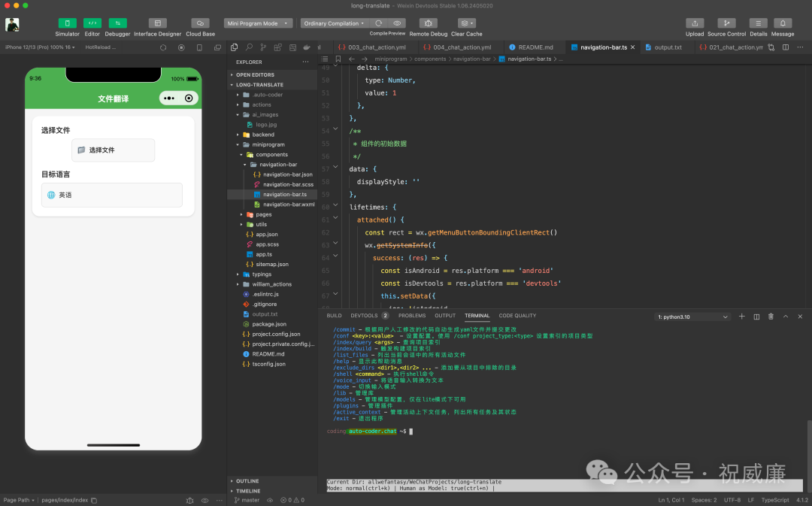This screenshot has height=506, width=812.
Task: Start Remote Debug
Action: point(429,23)
